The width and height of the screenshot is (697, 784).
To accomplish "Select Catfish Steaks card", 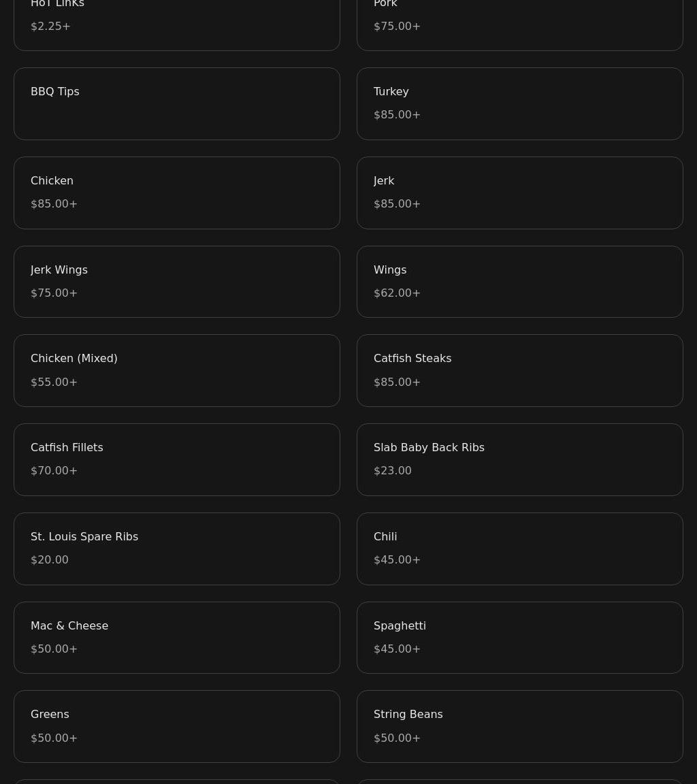I will click(x=519, y=370).
